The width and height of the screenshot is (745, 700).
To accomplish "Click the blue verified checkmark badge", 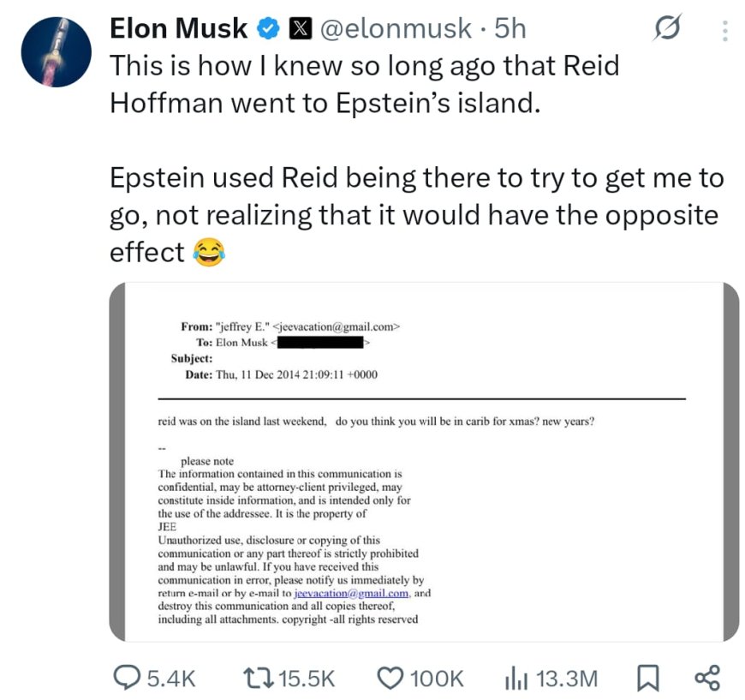I will 267,29.
